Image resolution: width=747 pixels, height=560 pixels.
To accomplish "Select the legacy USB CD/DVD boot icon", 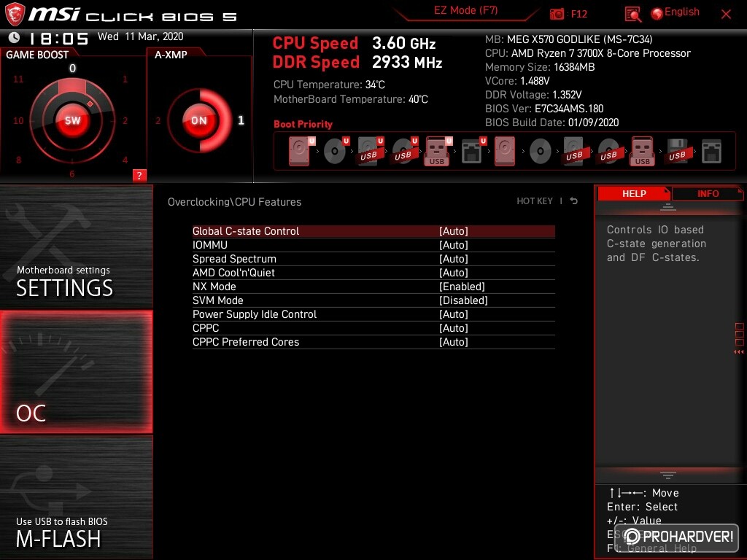I will (608, 152).
